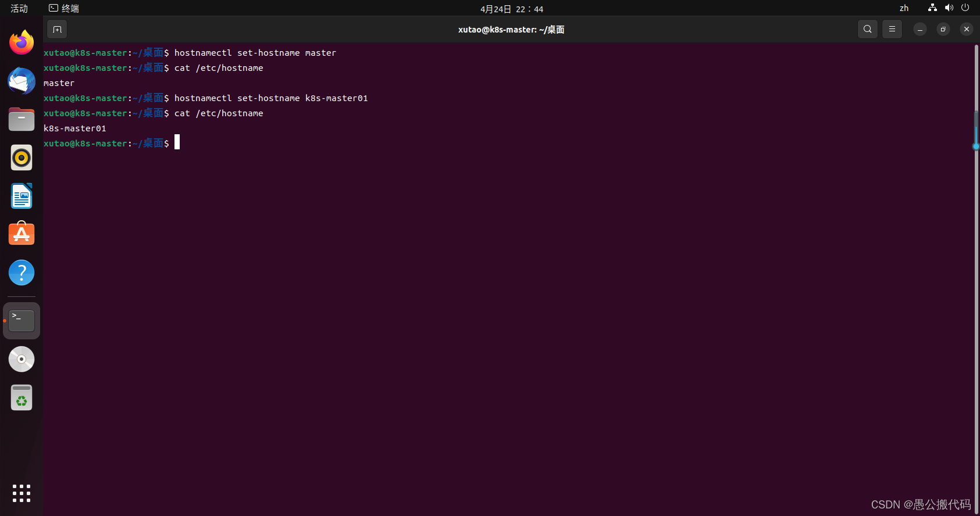Image resolution: width=980 pixels, height=516 pixels.
Task: Click the terminal window title text
Action: tap(511, 30)
